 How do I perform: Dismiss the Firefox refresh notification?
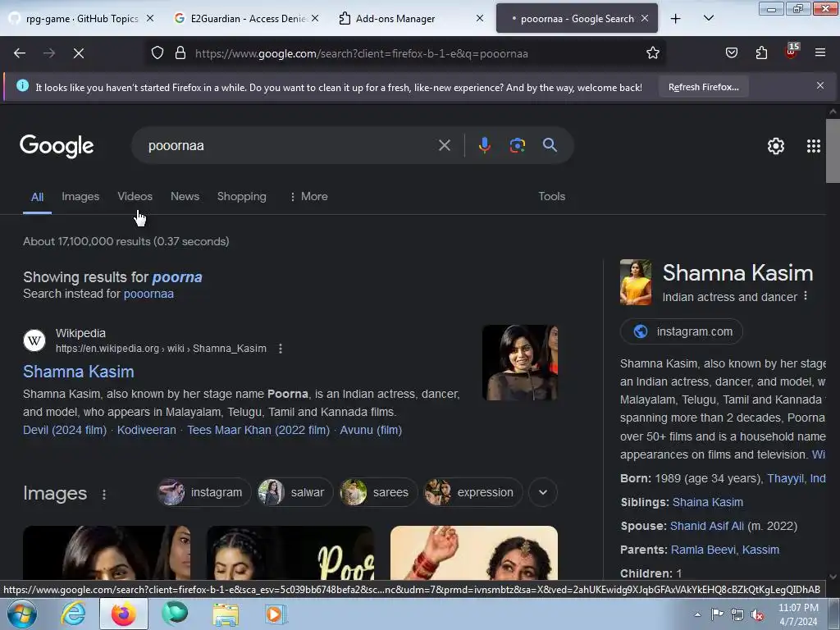click(819, 85)
